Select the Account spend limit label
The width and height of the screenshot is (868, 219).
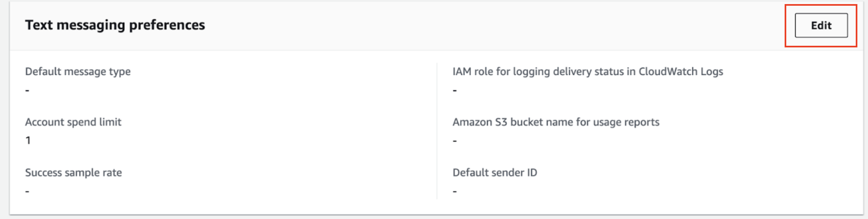[x=73, y=122]
